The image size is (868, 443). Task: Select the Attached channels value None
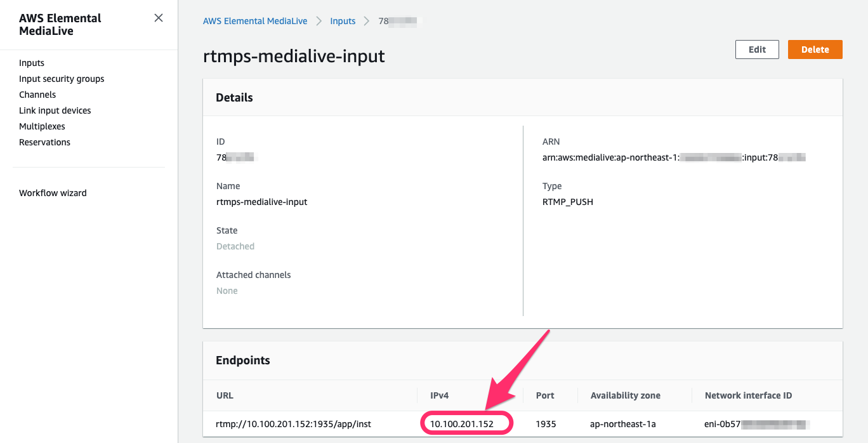point(227,291)
